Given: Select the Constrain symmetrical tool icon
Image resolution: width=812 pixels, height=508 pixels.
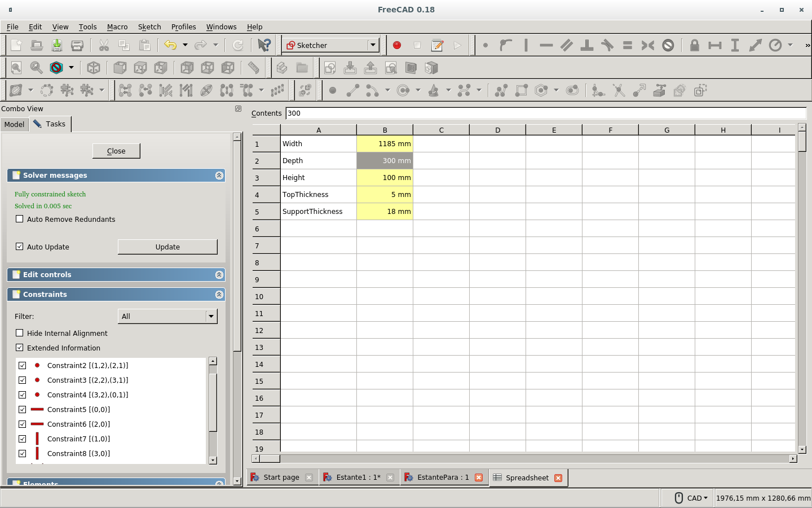Looking at the screenshot, I should point(647,45).
